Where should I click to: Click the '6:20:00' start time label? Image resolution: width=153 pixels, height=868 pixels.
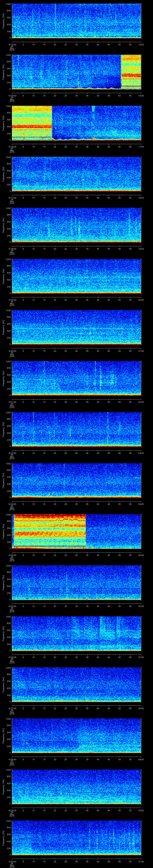pyautogui.click(x=12, y=351)
